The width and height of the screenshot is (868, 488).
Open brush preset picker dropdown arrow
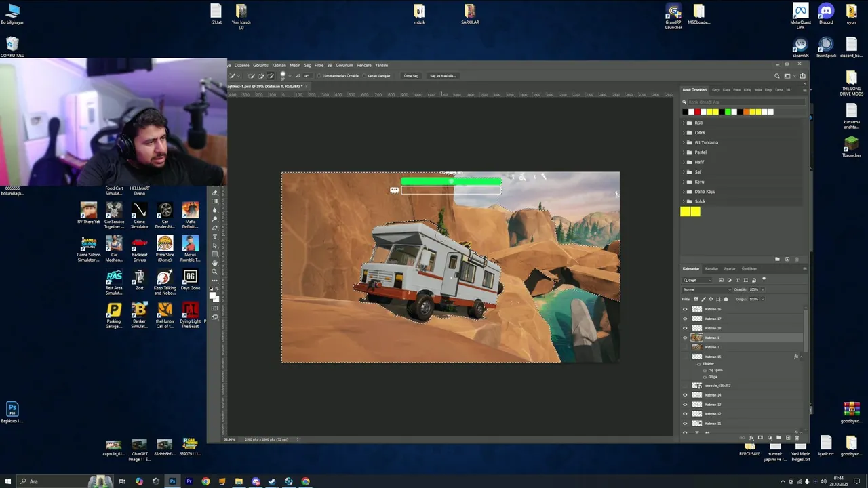(x=290, y=76)
